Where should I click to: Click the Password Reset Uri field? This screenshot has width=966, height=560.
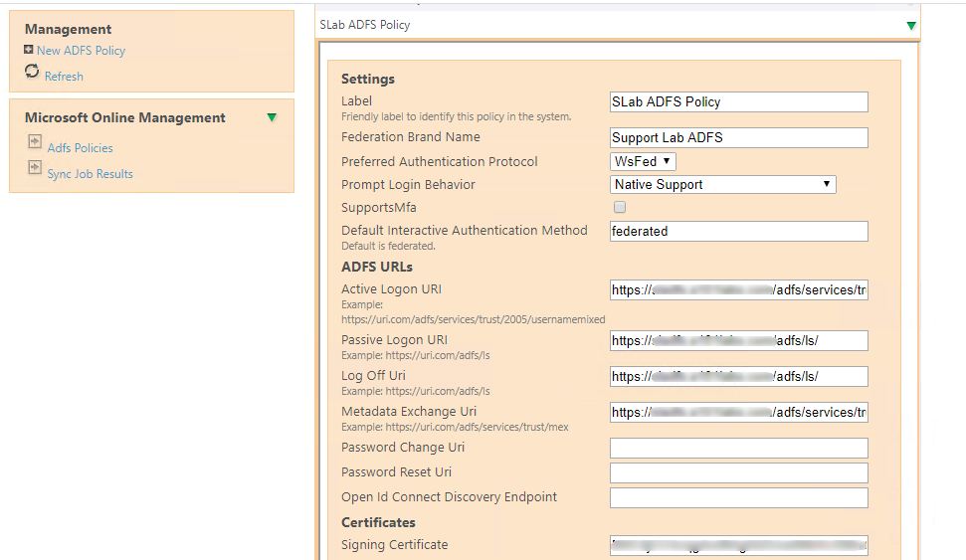pyautogui.click(x=738, y=472)
